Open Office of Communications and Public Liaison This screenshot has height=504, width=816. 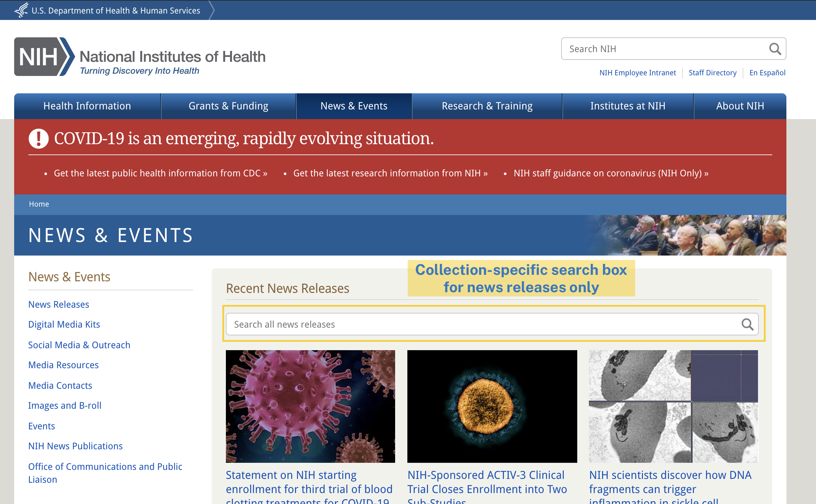coord(105,473)
